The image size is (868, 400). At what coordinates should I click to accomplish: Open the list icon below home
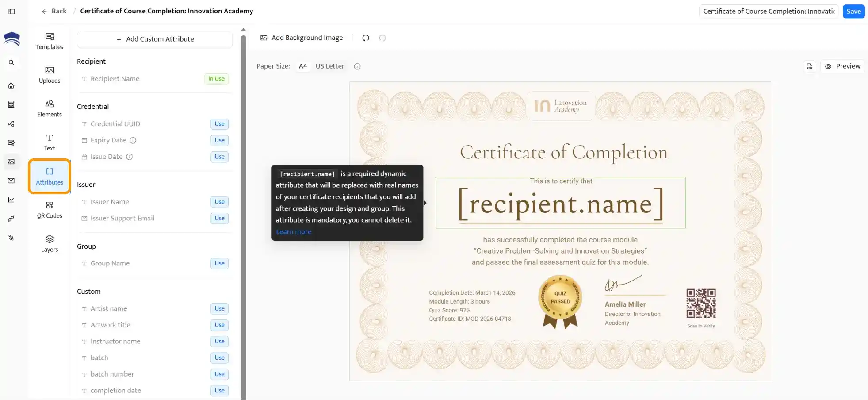tap(11, 105)
